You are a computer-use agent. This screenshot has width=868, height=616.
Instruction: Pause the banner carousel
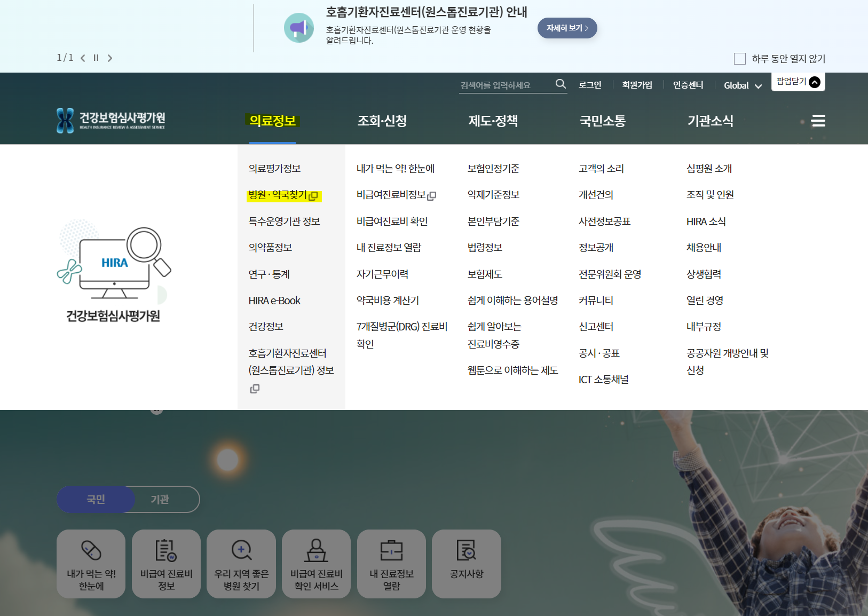pyautogui.click(x=96, y=58)
